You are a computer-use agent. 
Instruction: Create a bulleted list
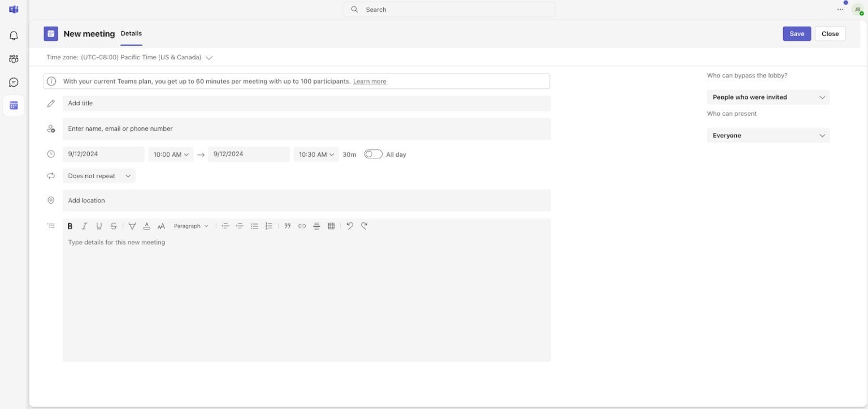(254, 226)
